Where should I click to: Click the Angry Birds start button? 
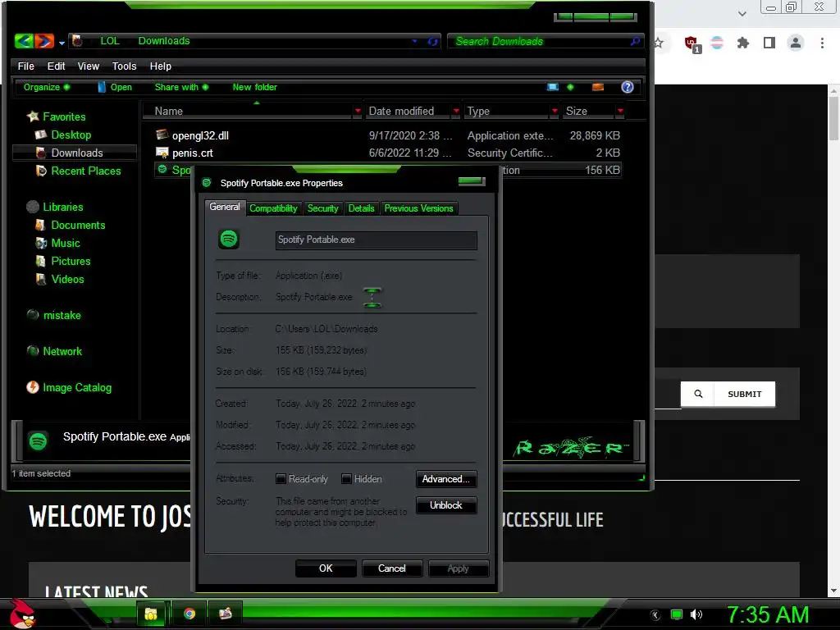22,614
